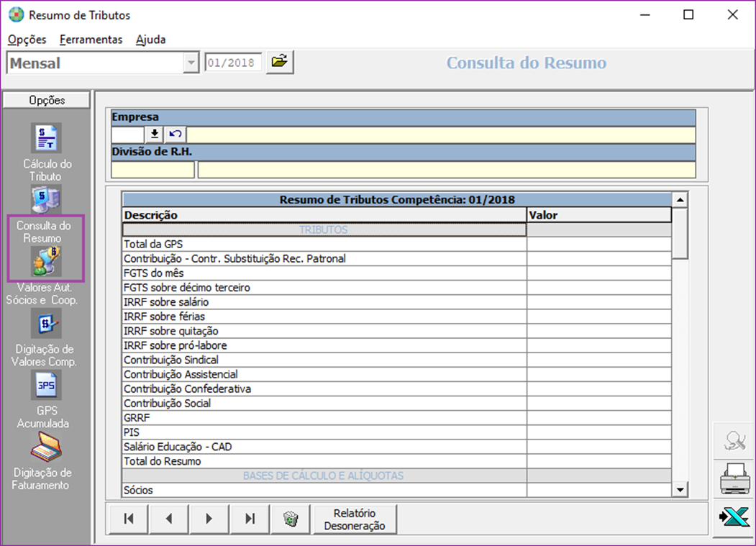Click the table scrollbar down arrow
Viewport: 756px width, 546px height.
pyautogui.click(x=680, y=490)
